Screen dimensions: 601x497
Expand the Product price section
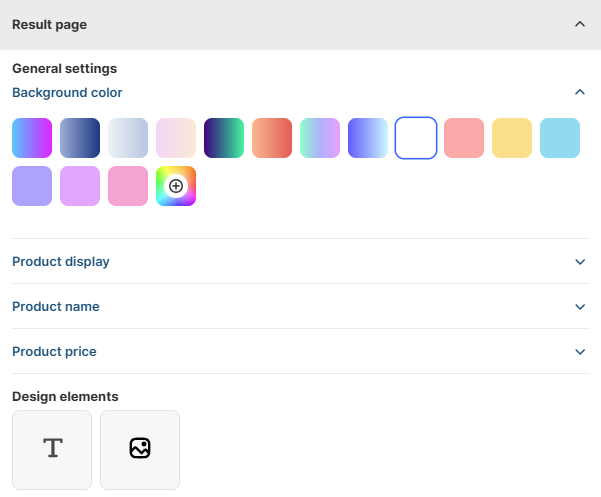tap(580, 352)
